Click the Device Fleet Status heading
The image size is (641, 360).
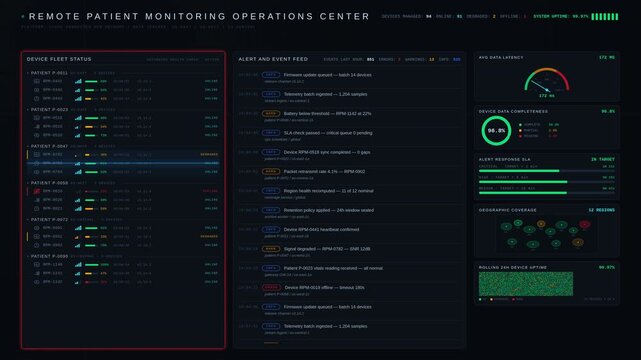(59, 59)
